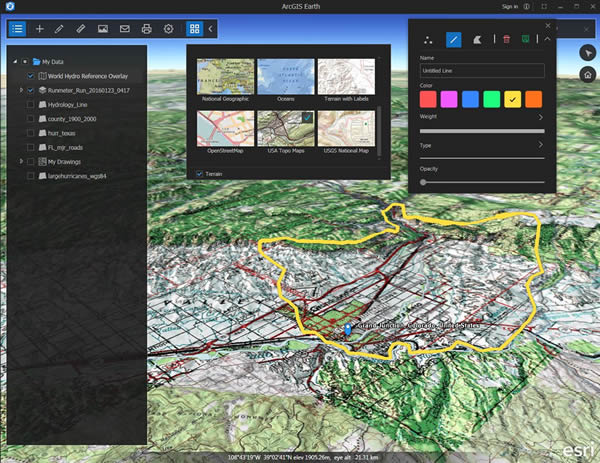Click the Opacity slider handle
This screenshot has height=463, width=600.
point(423,182)
